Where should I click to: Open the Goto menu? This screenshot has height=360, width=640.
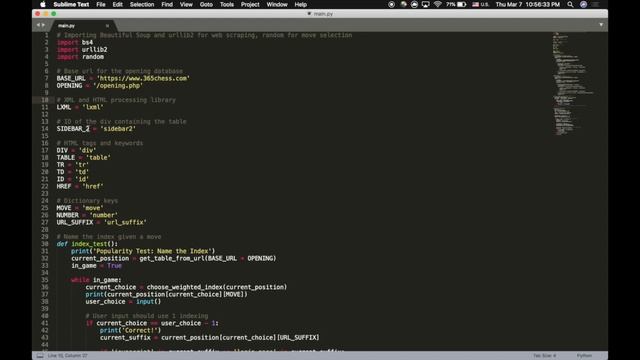[206, 4]
